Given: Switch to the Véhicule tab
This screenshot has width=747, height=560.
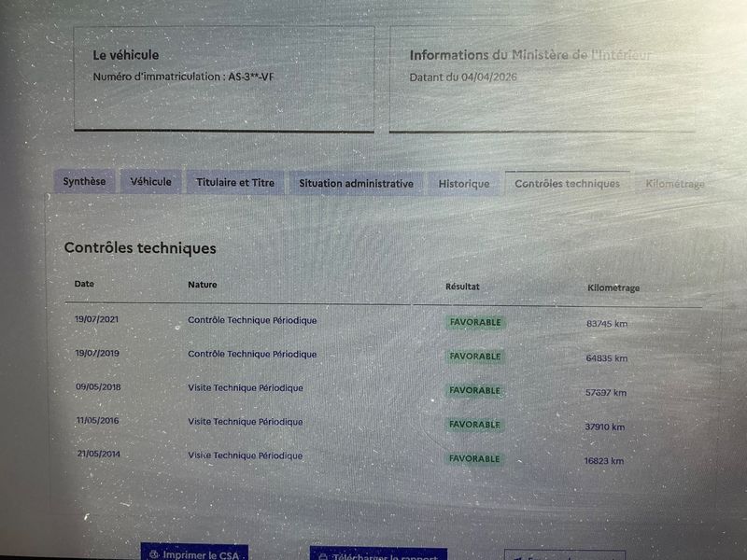Looking at the screenshot, I should (150, 182).
